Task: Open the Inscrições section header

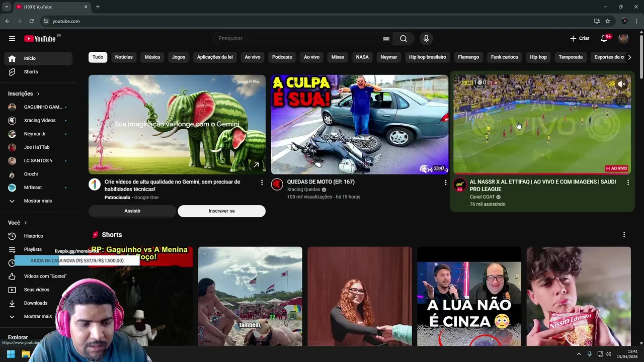Action: click(x=24, y=94)
